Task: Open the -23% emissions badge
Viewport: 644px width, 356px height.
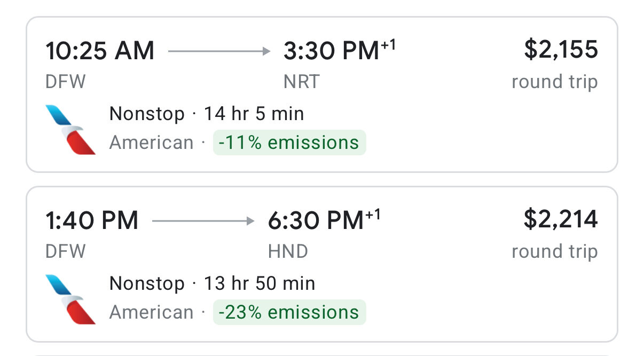Action: pos(289,312)
